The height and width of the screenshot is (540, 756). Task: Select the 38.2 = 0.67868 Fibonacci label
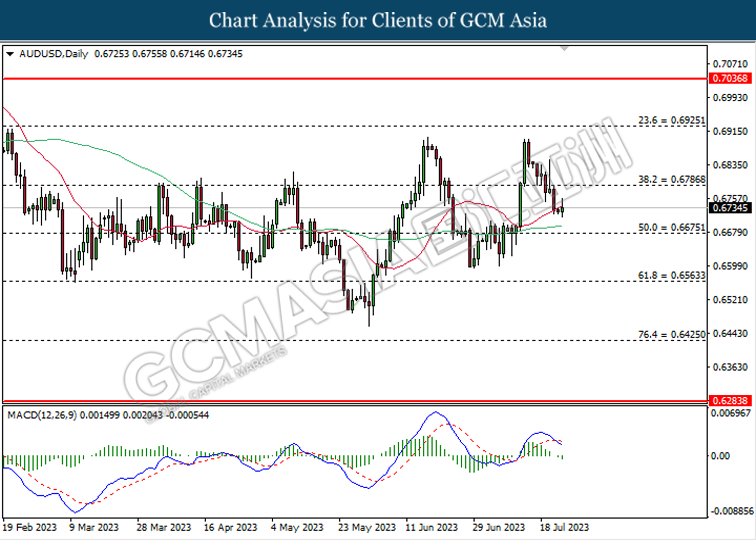pos(672,179)
